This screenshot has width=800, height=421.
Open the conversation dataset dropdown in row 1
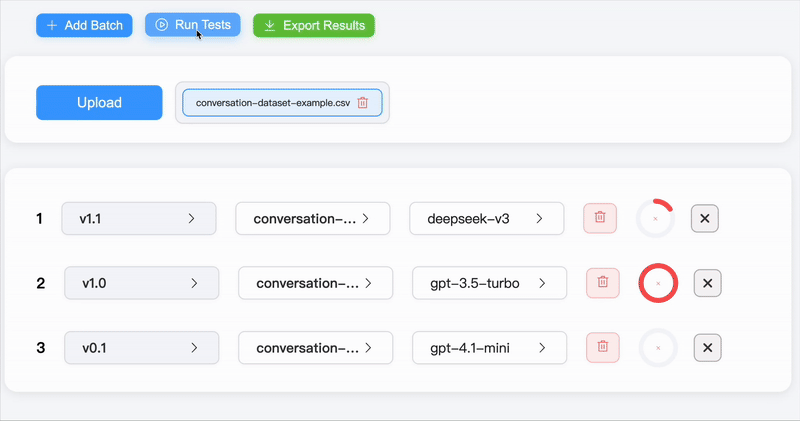point(313,218)
